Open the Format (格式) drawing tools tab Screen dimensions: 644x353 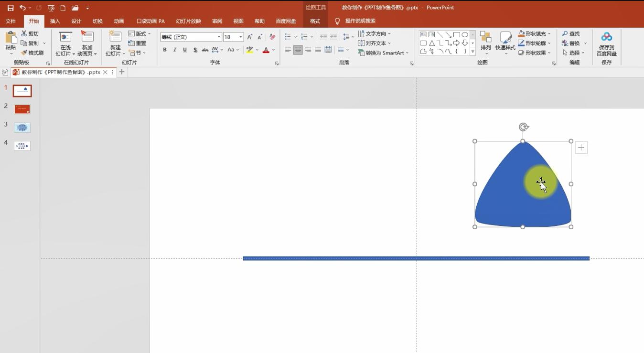point(315,21)
